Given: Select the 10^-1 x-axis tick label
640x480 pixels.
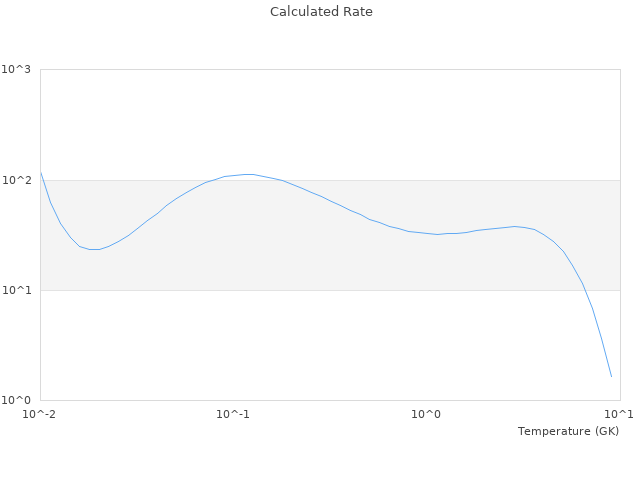Looking at the screenshot, I should (233, 414).
